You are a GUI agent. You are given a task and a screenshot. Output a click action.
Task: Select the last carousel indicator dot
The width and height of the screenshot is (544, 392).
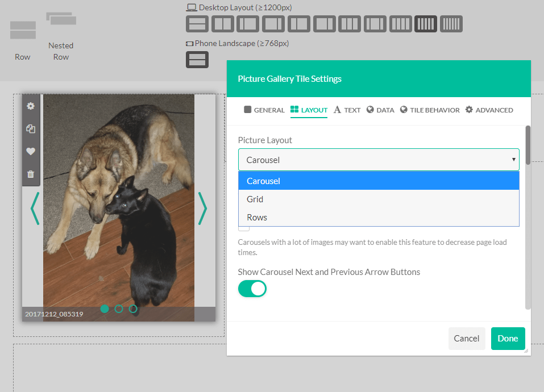click(133, 309)
